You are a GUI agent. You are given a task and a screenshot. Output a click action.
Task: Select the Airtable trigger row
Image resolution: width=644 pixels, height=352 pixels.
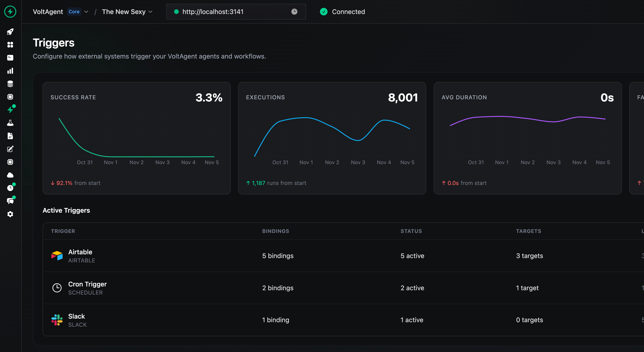pos(80,255)
